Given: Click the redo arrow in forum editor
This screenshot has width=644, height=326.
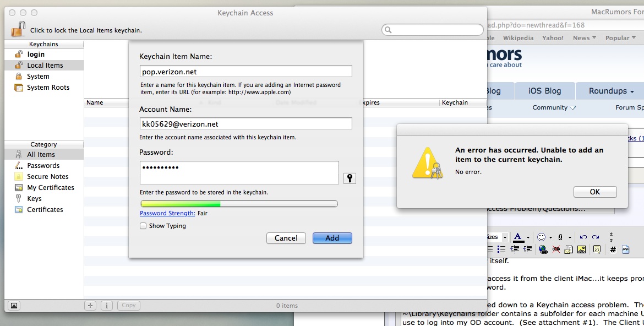Looking at the screenshot, I should 596,237.
